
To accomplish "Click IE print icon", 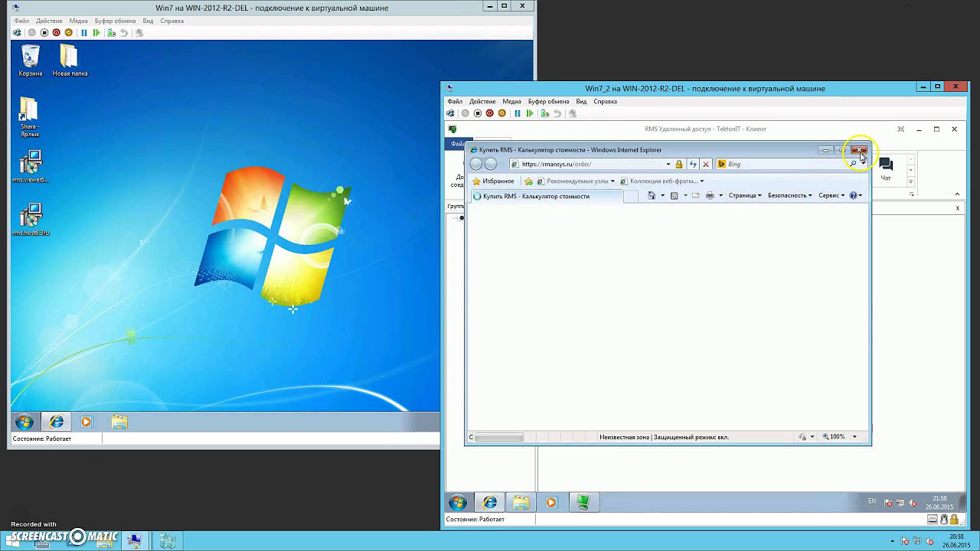I will tap(710, 196).
